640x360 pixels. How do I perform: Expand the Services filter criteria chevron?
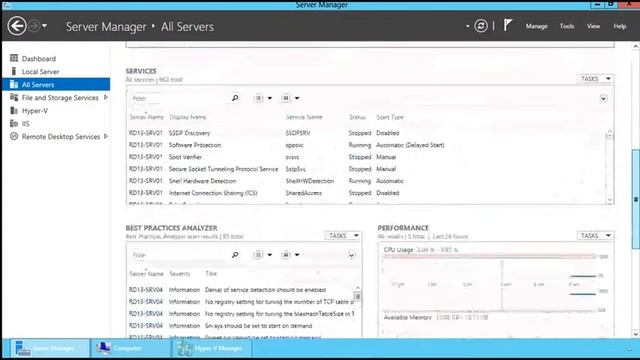click(603, 98)
